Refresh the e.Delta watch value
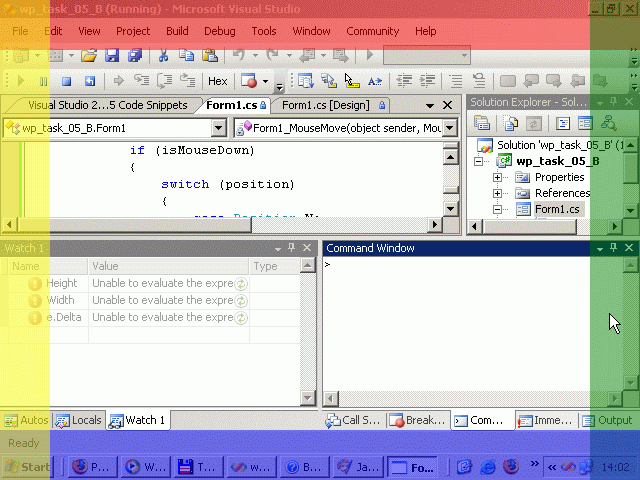The height and width of the screenshot is (480, 640). (241, 318)
